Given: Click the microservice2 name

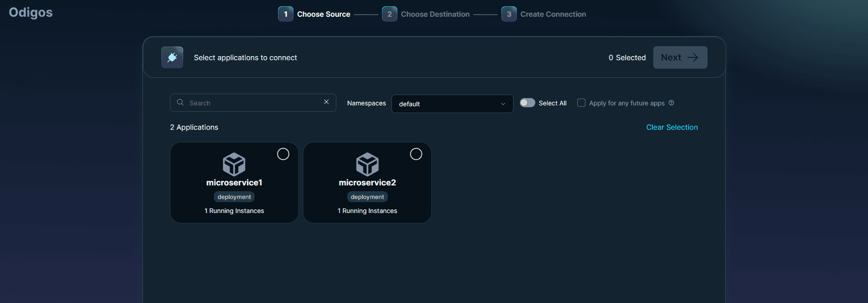Looking at the screenshot, I should [368, 182].
